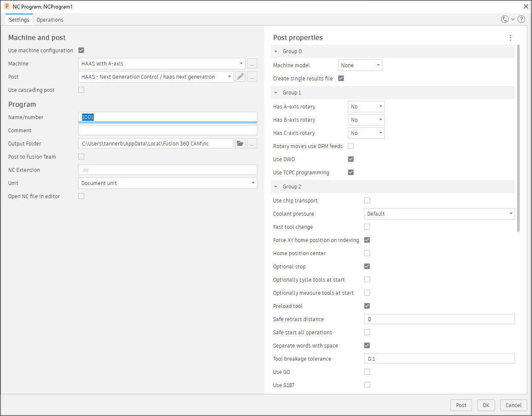Viewport: 532px width, 416px height.
Task: Click the Output Folder path field
Action: pyautogui.click(x=156, y=144)
